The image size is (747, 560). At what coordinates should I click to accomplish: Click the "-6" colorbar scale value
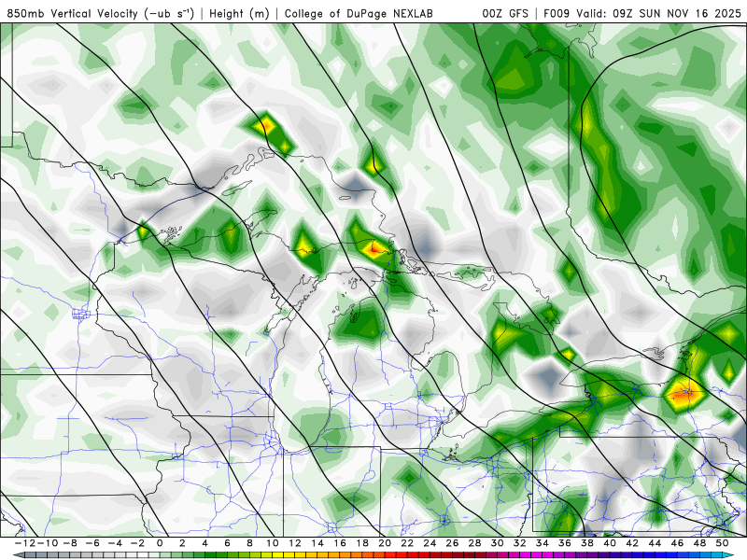point(92,543)
